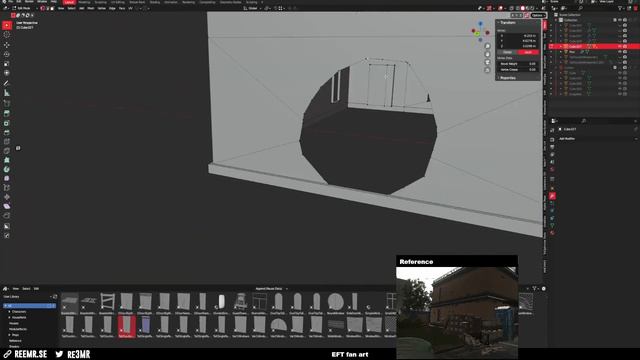Switch to the Shading workspace tab
The width and height of the screenshot is (640, 360).
click(155, 2)
